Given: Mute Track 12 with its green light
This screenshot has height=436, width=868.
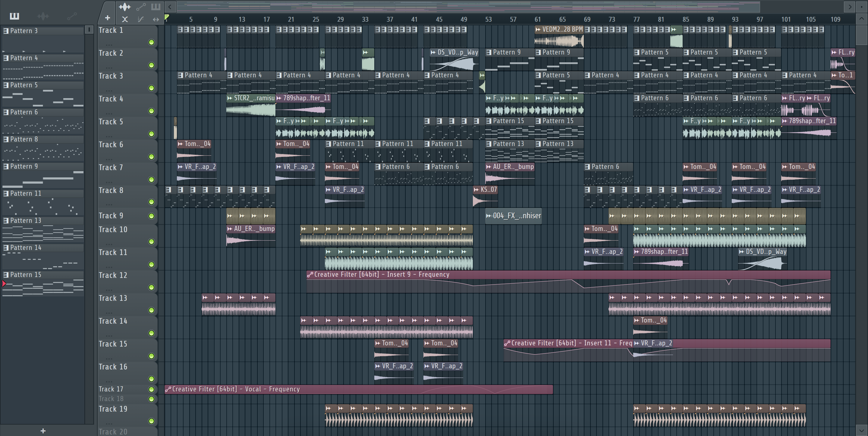Looking at the screenshot, I should (x=151, y=287).
